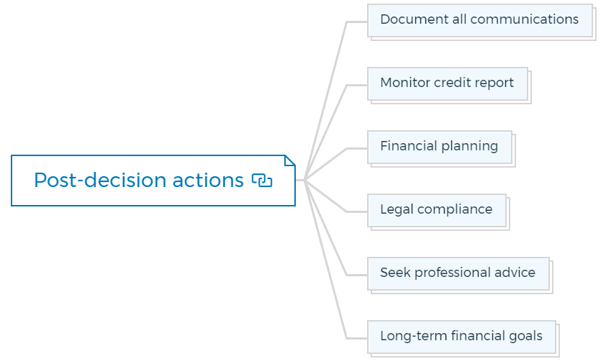Expand the stacked card edge behind Legal compliance
The width and height of the screenshot is (606, 364).
(x=508, y=214)
